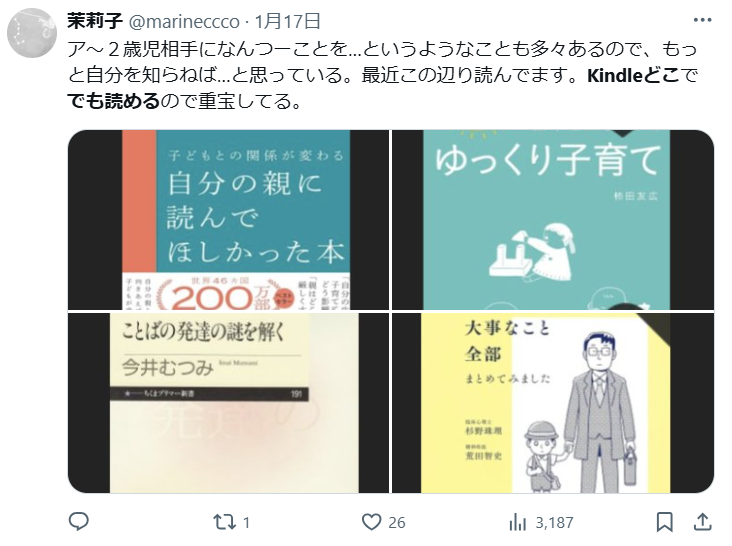Open 茉莉子's profile avatar
Screen dimensions: 732x546
point(32,33)
